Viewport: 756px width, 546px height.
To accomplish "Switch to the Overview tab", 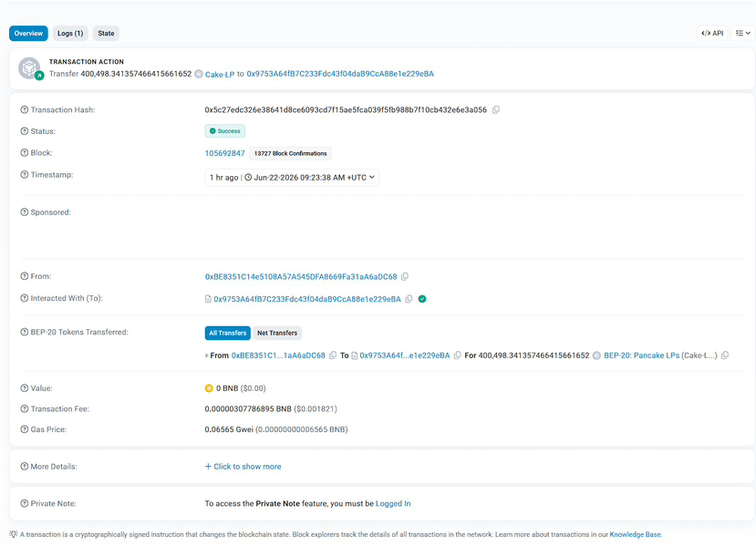I will 28,33.
